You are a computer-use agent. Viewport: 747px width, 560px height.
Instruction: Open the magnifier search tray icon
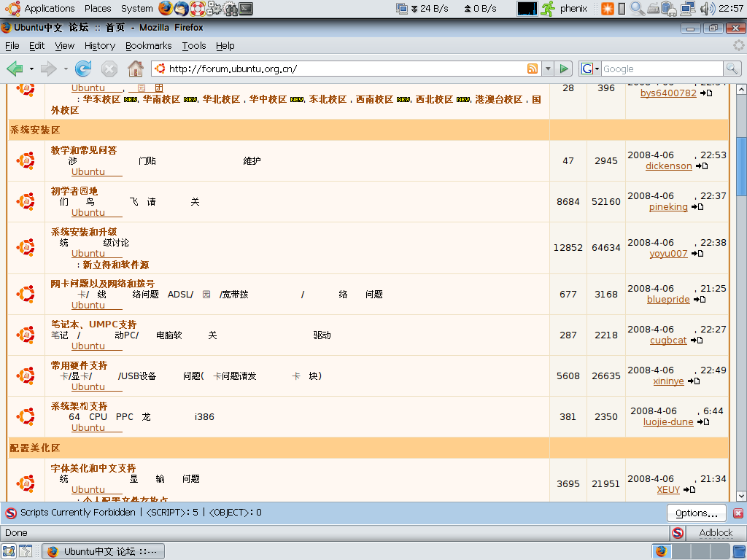coord(637,9)
